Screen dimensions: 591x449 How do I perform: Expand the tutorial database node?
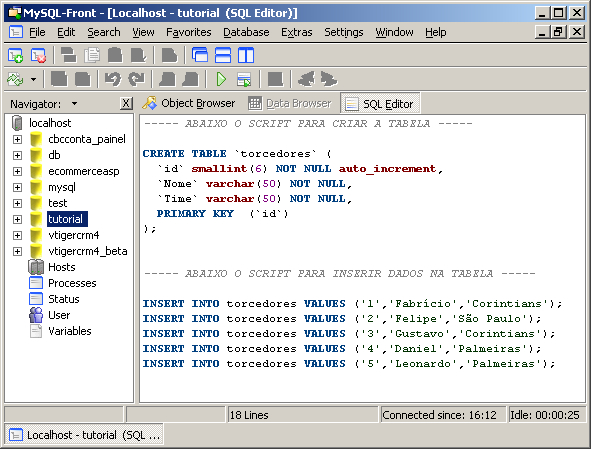tap(17, 219)
